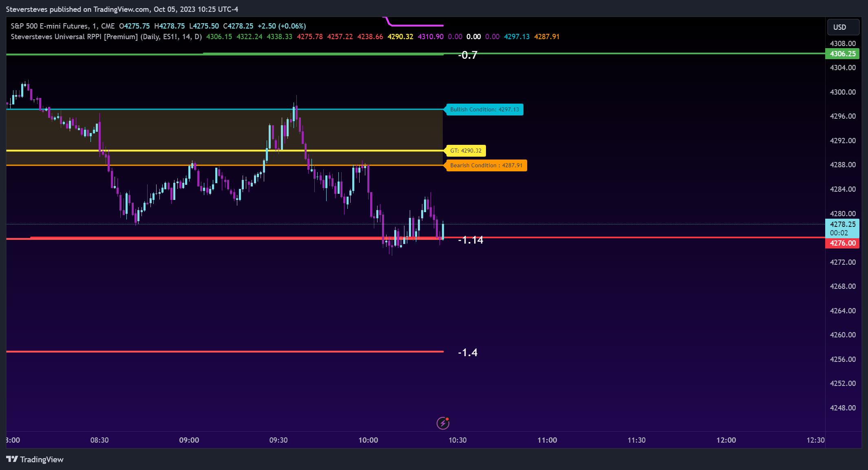The image size is (868, 470).
Task: Click indicator value 4275.78
Action: click(310, 37)
